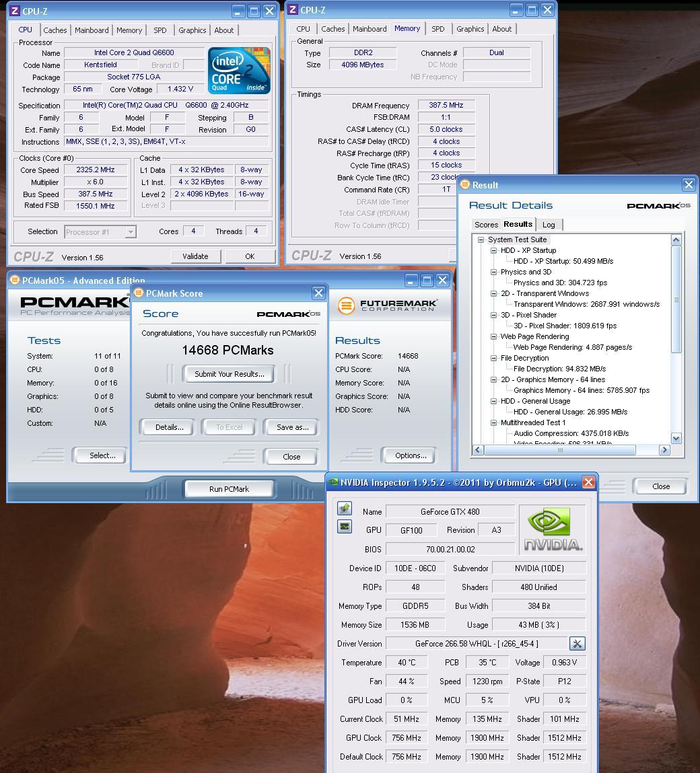Click the Name field Intel Core 2 Quad Q6600

click(134, 52)
